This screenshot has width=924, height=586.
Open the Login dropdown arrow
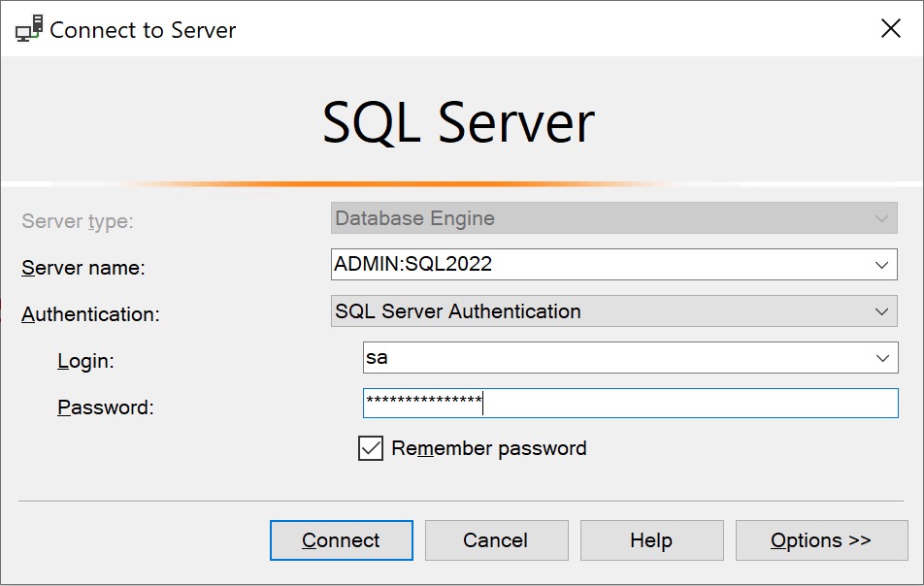pos(882,357)
